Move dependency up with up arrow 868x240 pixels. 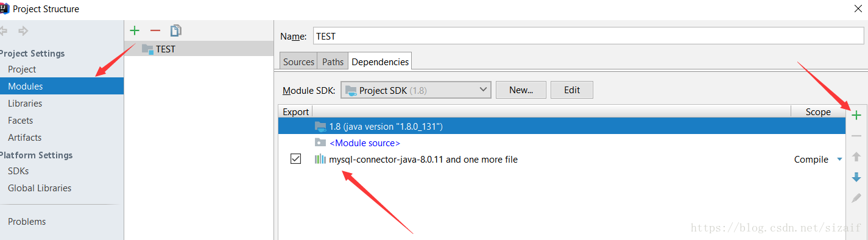coord(856,157)
